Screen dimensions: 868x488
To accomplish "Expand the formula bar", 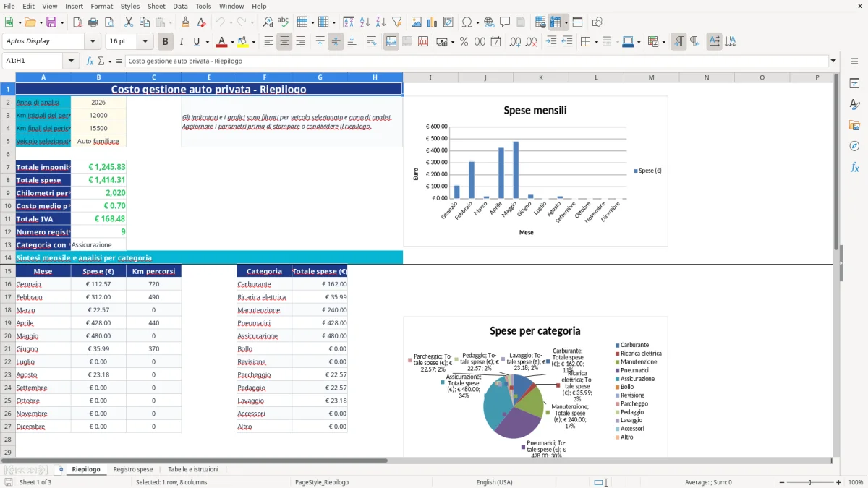I will pyautogui.click(x=833, y=61).
